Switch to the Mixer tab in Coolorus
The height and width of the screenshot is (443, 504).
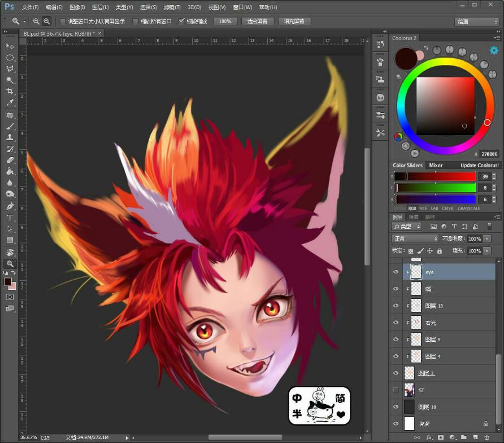(x=436, y=165)
